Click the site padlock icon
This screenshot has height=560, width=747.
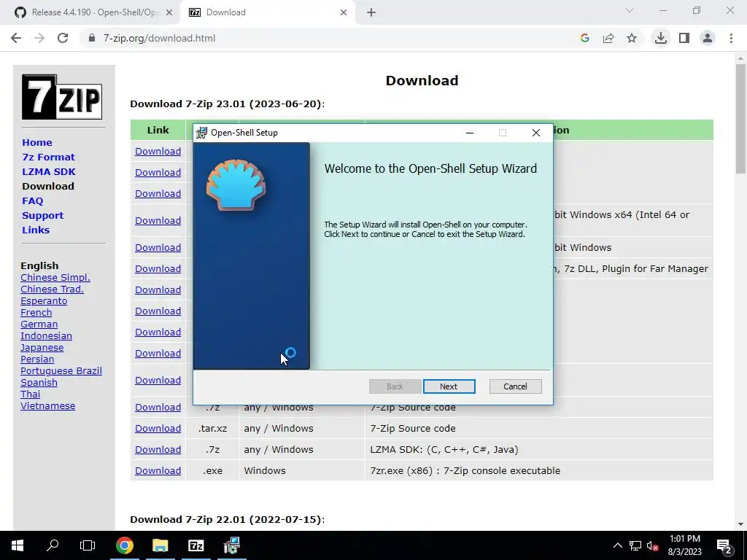(92, 38)
